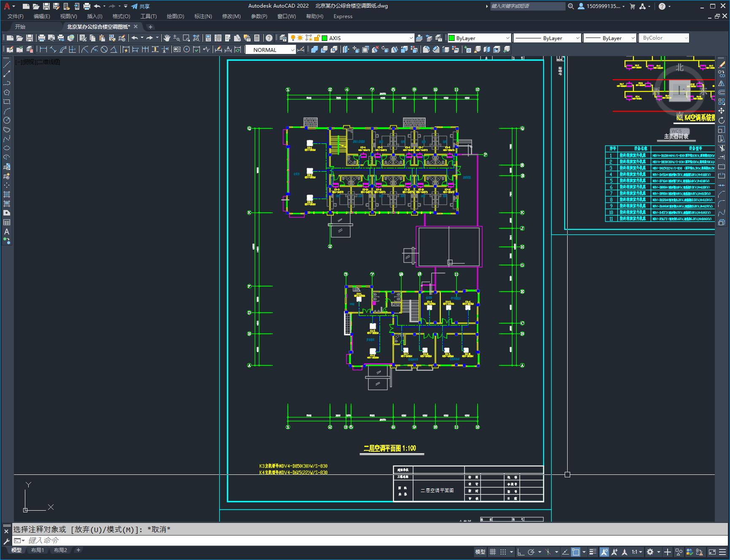Click the Plot printer icon in standard toolbar
730x560 pixels.
(41, 38)
